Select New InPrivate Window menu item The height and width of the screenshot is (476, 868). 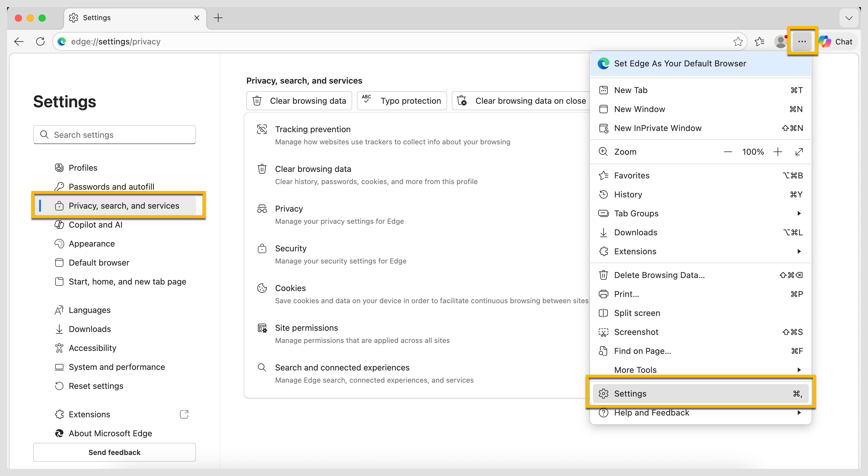click(701, 128)
